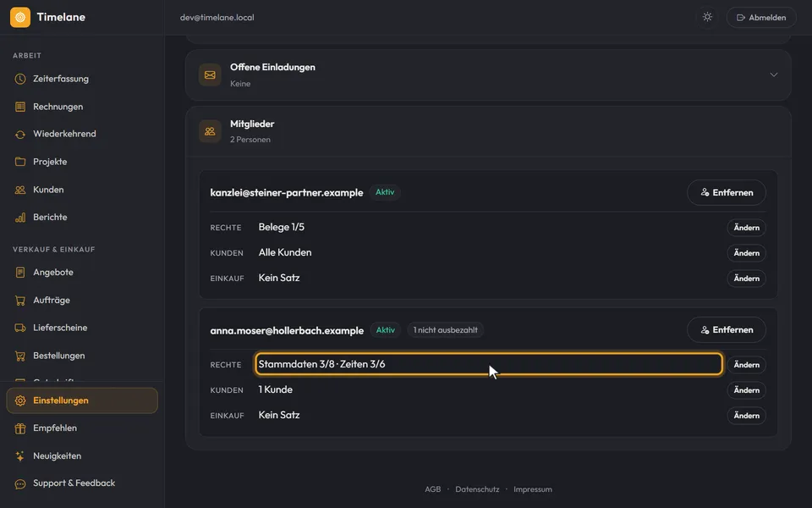Click Ändern next to Alle Kunden
The image size is (812, 508).
coord(746,253)
